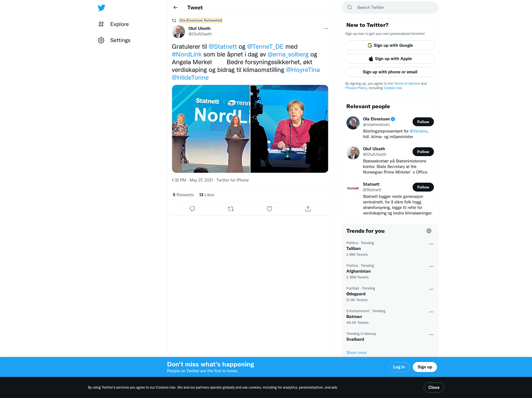The width and height of the screenshot is (532, 398).
Task: Follow Ola Elvestuen
Action: point(423,122)
